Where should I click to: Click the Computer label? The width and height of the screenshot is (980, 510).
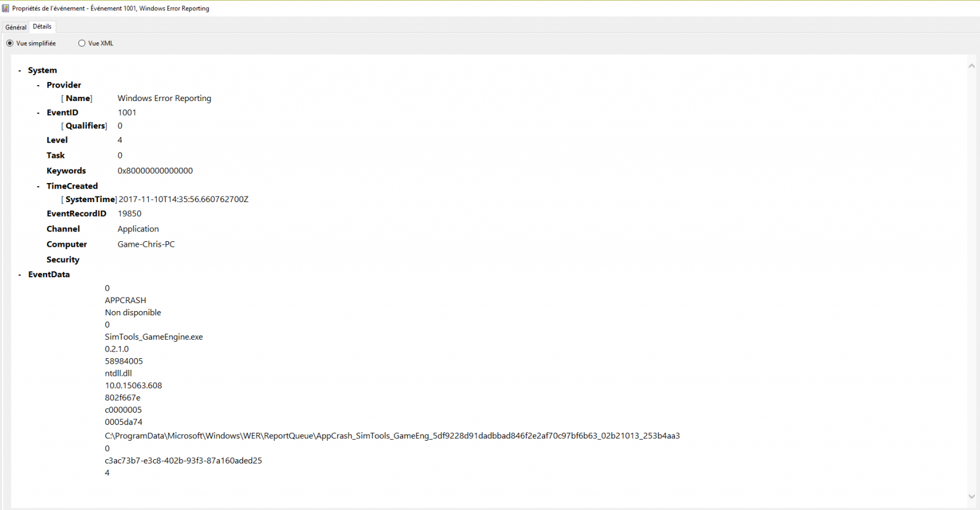(x=67, y=244)
